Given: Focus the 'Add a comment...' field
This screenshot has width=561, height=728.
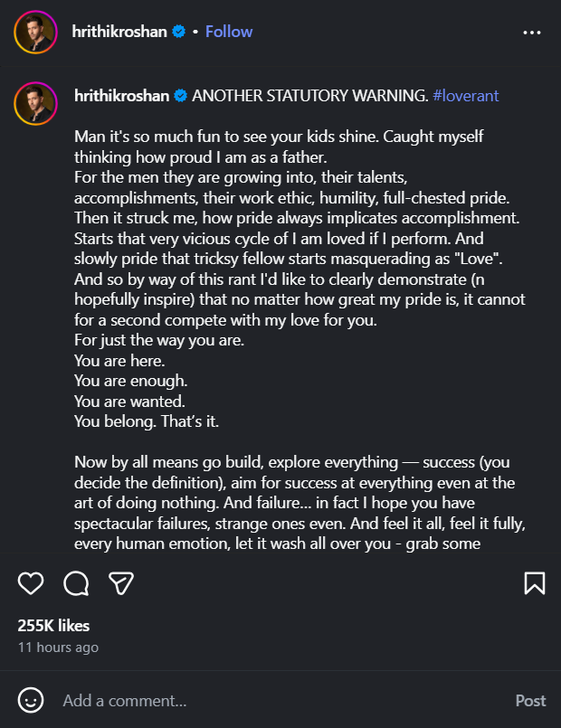Looking at the screenshot, I should tap(271, 700).
